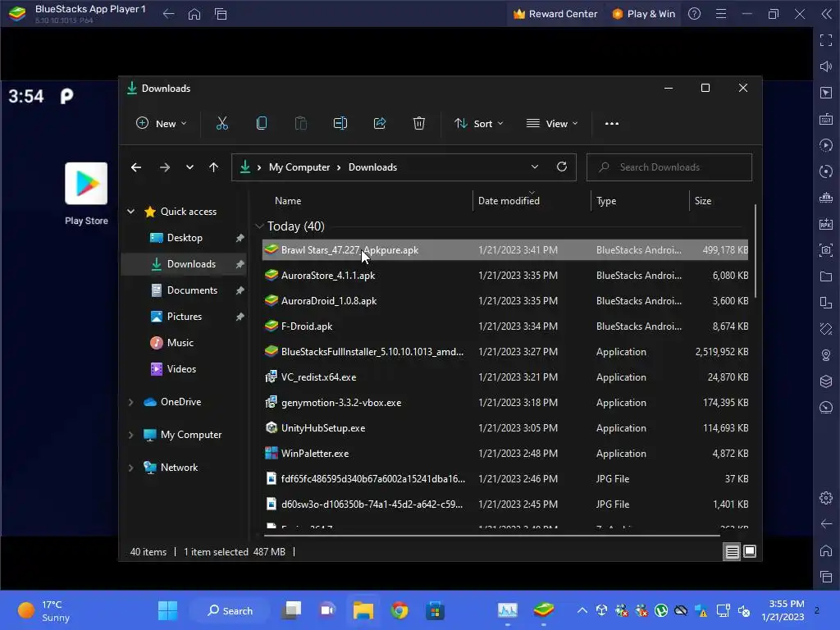Image resolution: width=840 pixels, height=630 pixels.
Task: Open the Sort dropdown menu
Action: point(479,124)
